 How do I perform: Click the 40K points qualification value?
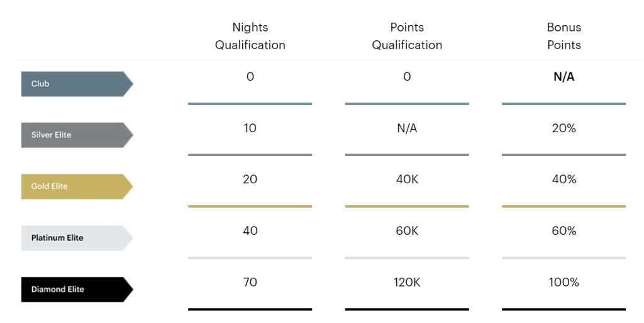pyautogui.click(x=407, y=179)
